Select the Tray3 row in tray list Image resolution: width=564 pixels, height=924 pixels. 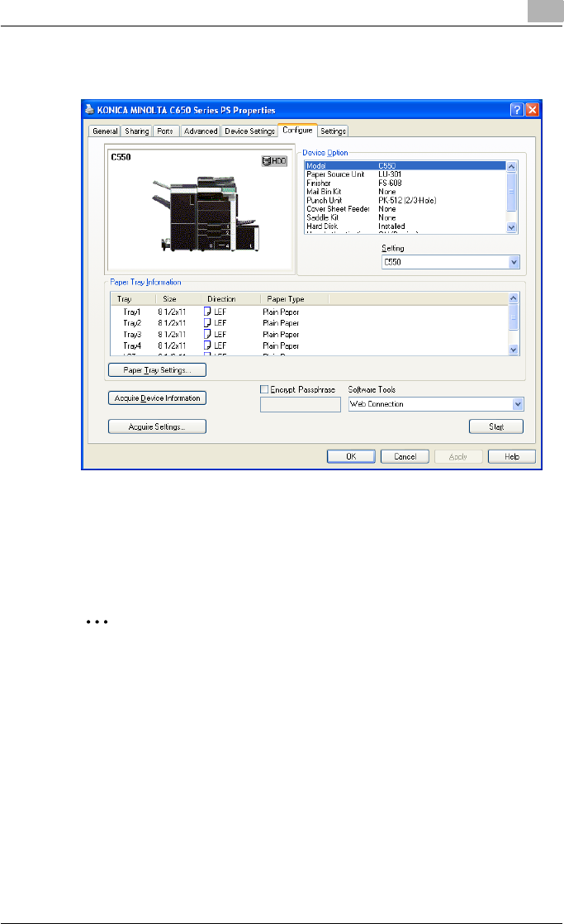(x=309, y=334)
